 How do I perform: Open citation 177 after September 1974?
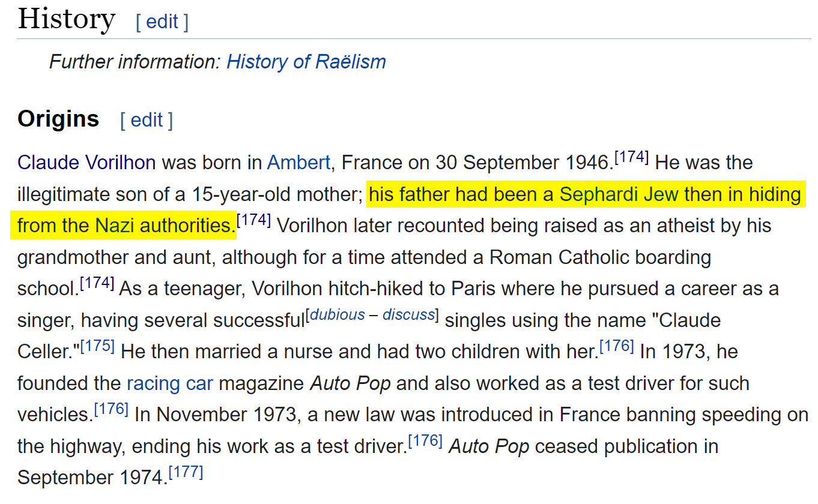click(x=186, y=473)
